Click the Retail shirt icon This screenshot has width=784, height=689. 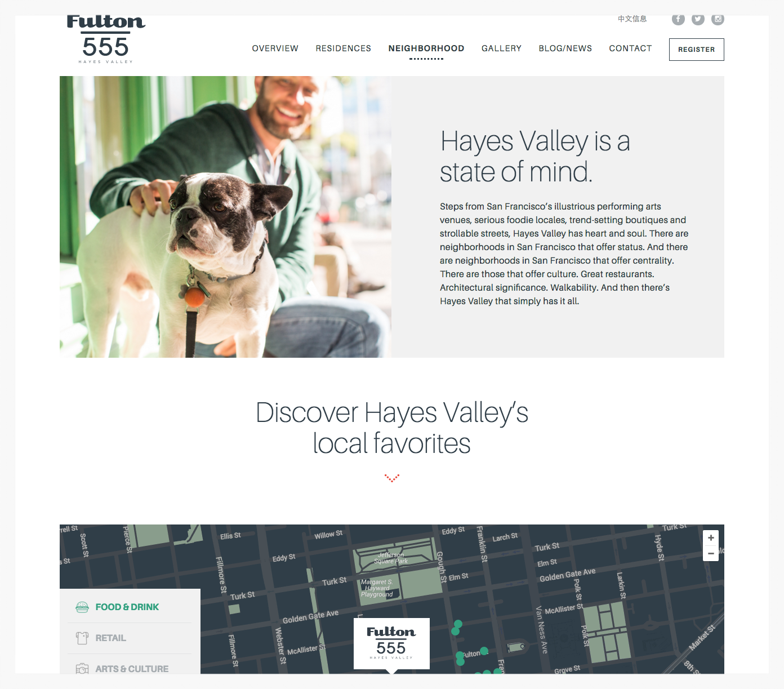(x=82, y=638)
